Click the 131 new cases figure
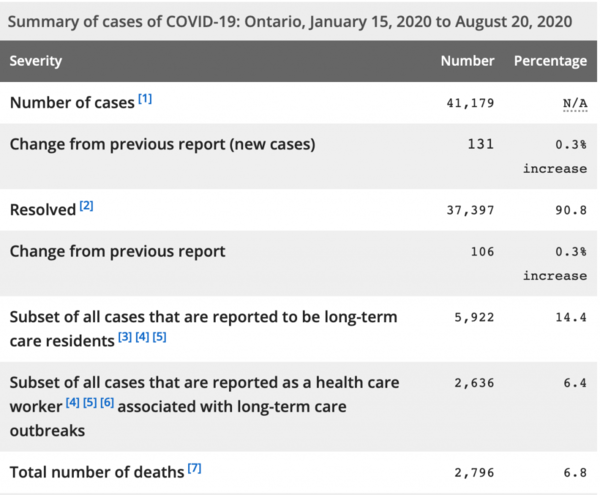600x495 pixels. click(481, 145)
